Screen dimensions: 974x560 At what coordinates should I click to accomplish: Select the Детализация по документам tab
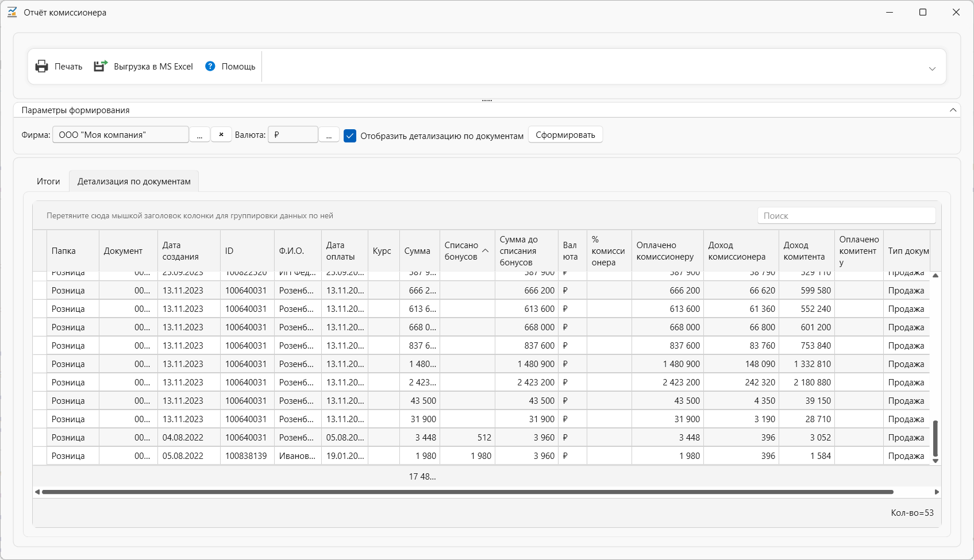(x=134, y=181)
